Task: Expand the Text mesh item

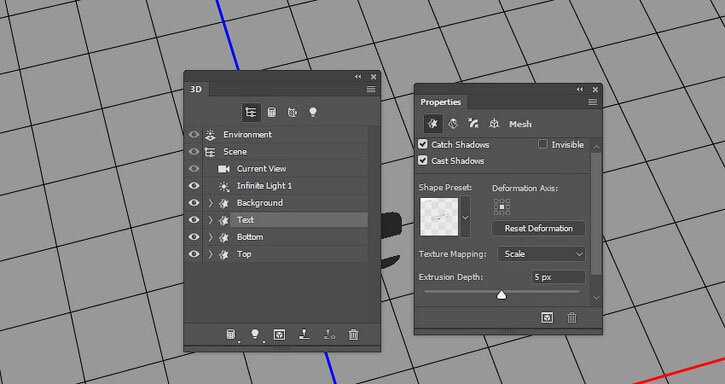Action: point(211,220)
